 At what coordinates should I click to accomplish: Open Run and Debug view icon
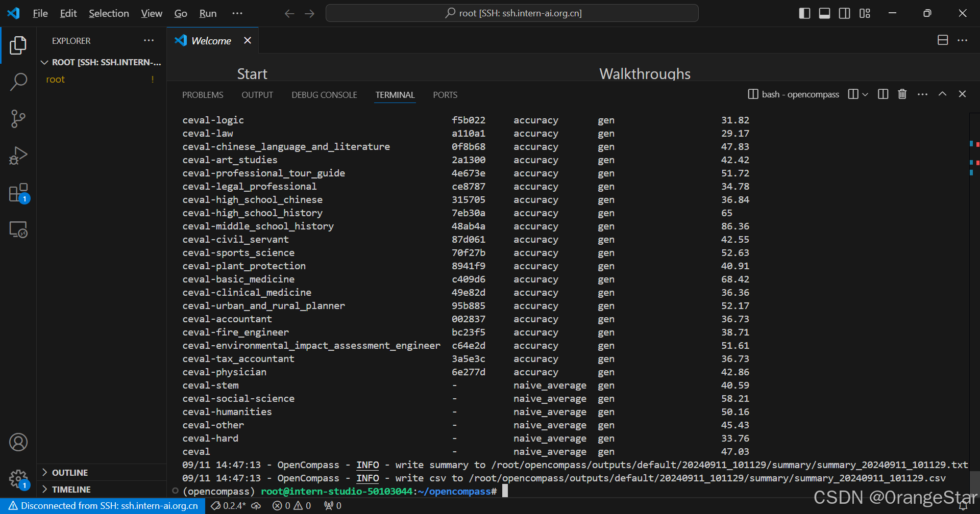(x=18, y=156)
